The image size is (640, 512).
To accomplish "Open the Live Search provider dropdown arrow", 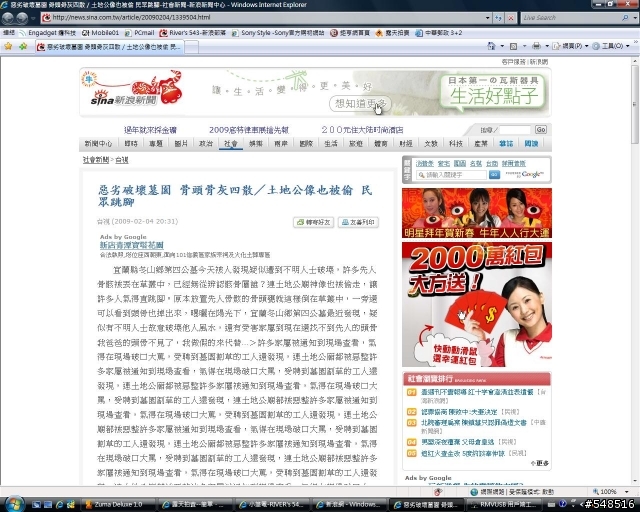I will coord(635,18).
